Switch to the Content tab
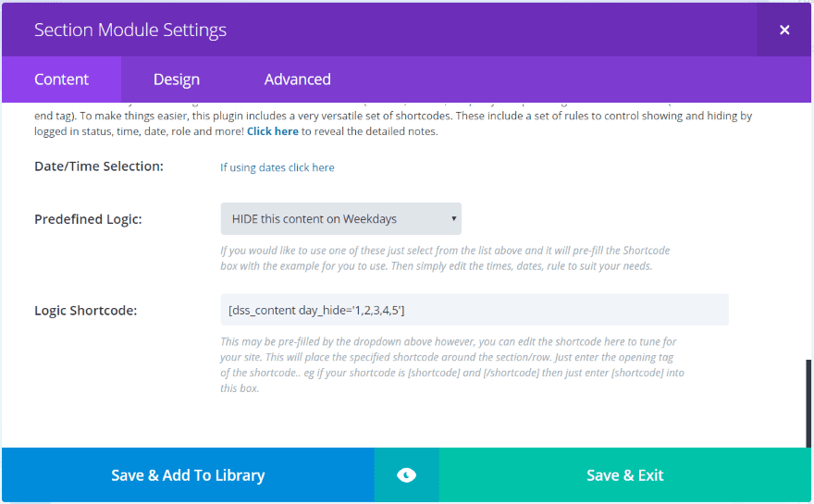The height and width of the screenshot is (504, 814). tap(61, 80)
